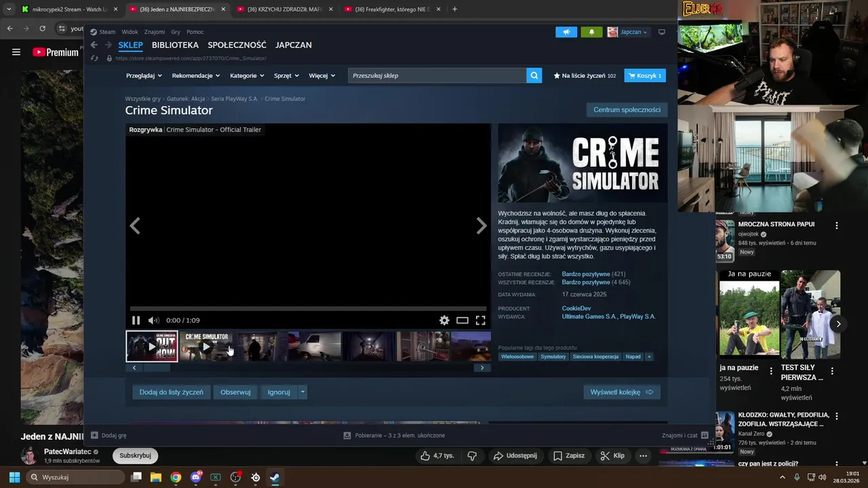This screenshot has height=488, width=868.
Task: Open the Japczan account dropdown
Action: [x=628, y=32]
